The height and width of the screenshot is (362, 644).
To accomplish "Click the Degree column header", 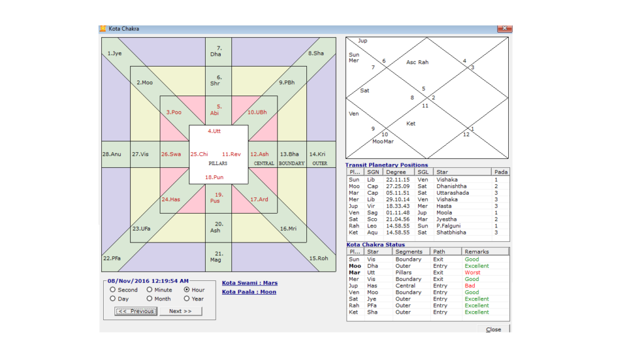I will (398, 172).
